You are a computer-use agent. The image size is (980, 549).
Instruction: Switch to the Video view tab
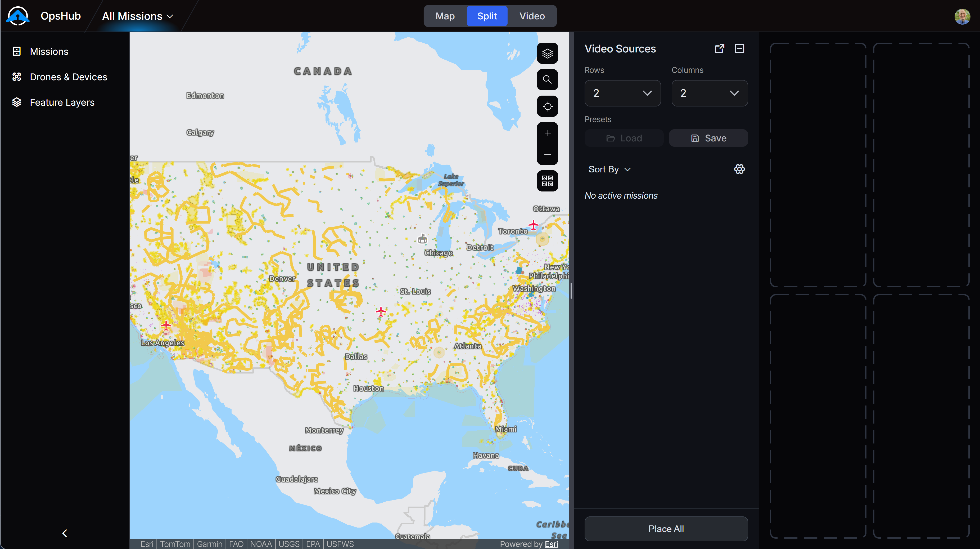pos(532,16)
